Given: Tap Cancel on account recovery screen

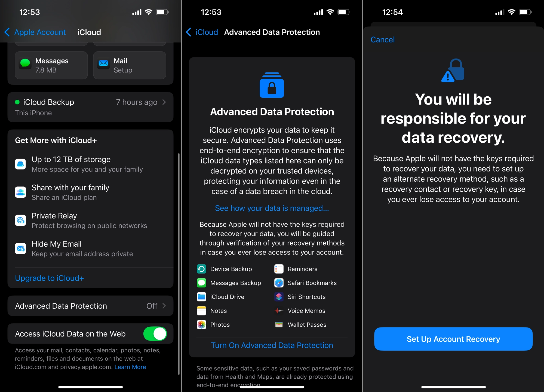Looking at the screenshot, I should pyautogui.click(x=382, y=40).
